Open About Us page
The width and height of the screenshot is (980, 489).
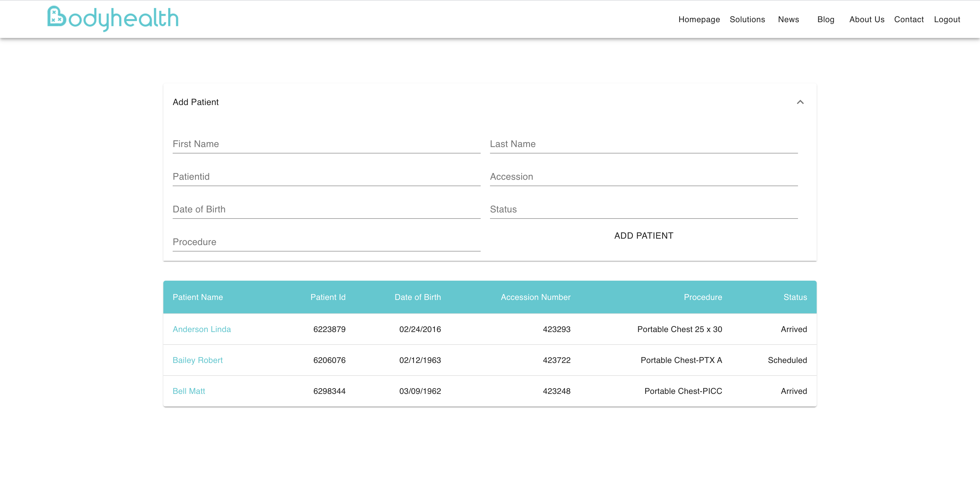pos(867,20)
